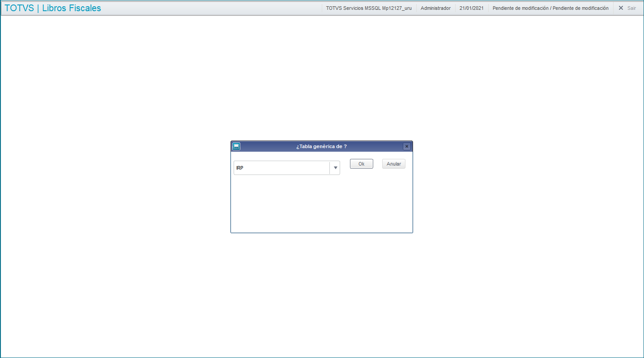Click the date 21/01/2021

(471, 8)
